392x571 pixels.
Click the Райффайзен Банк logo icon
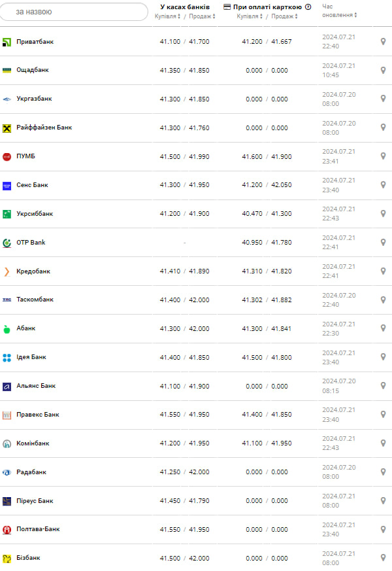pyautogui.click(x=7, y=128)
